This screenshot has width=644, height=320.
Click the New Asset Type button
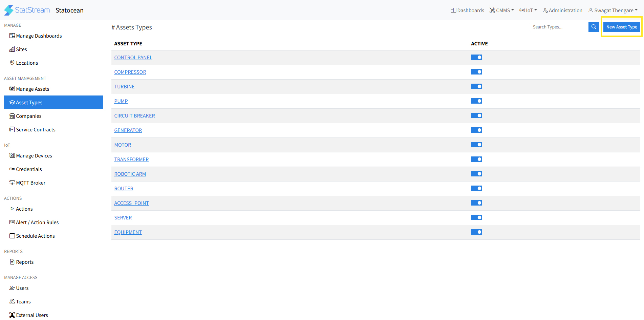[621, 27]
